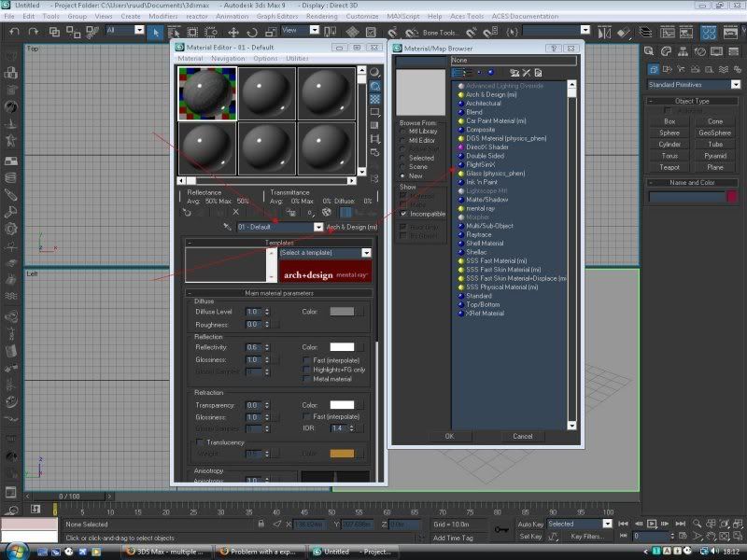Open the 01 - Default material name dropdown

coord(318,227)
